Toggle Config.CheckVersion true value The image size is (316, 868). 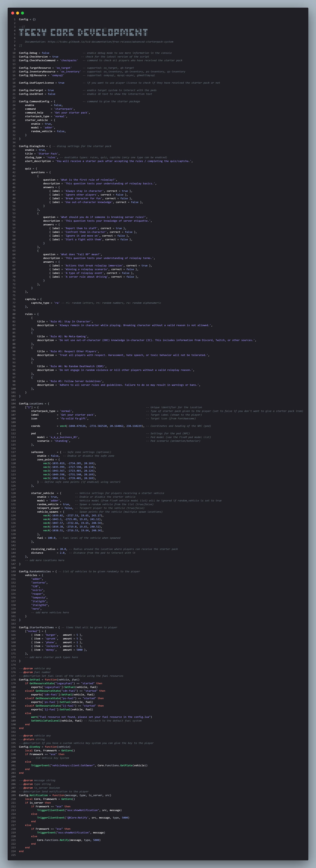coord(56,57)
